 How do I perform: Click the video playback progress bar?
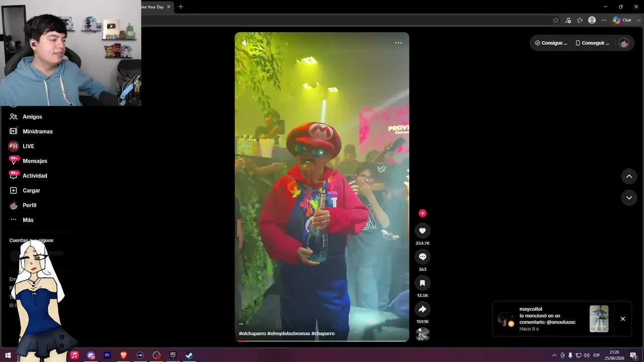(x=322, y=341)
